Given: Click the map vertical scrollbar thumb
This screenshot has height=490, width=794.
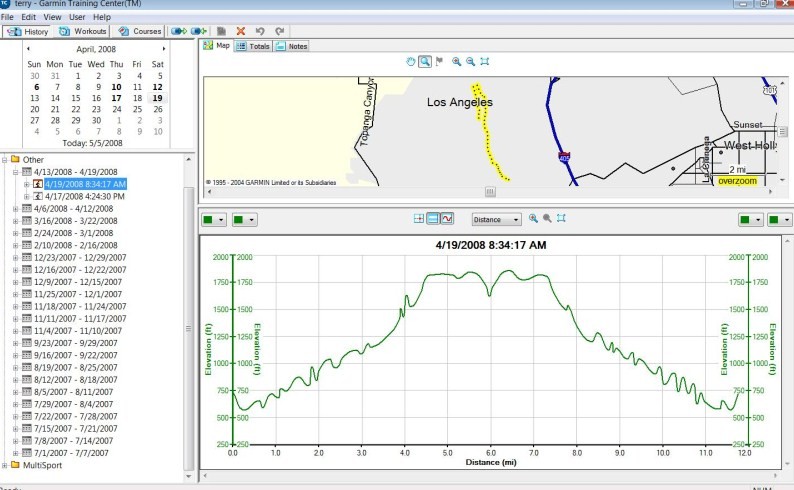Looking at the screenshot, I should [x=782, y=132].
